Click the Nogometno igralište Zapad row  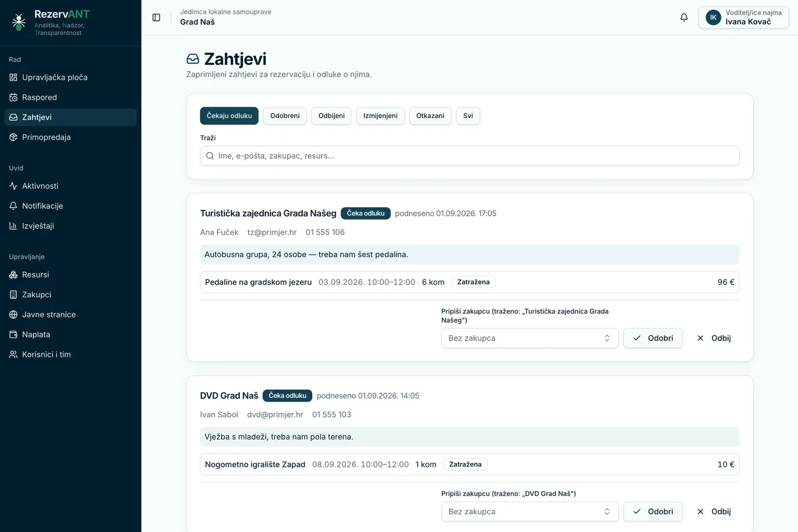[x=470, y=464]
